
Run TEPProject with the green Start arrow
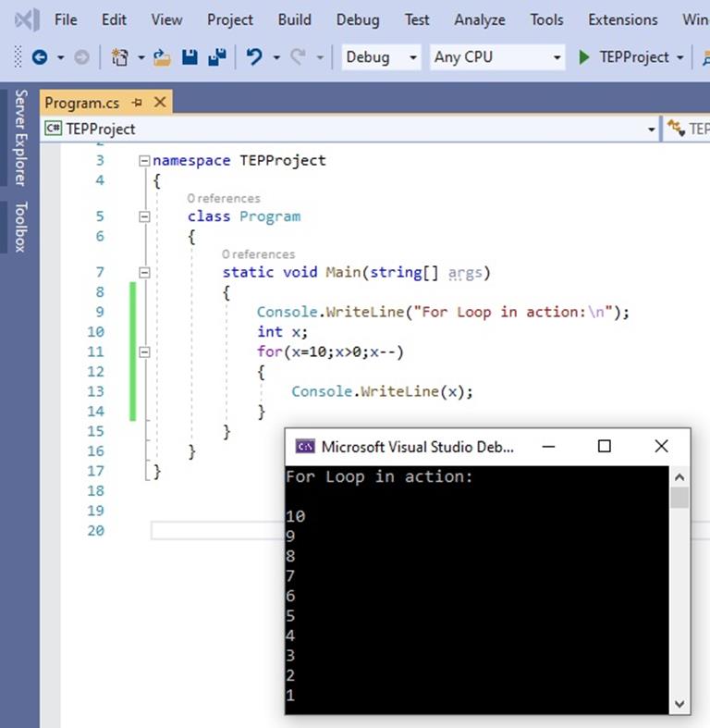(x=584, y=57)
